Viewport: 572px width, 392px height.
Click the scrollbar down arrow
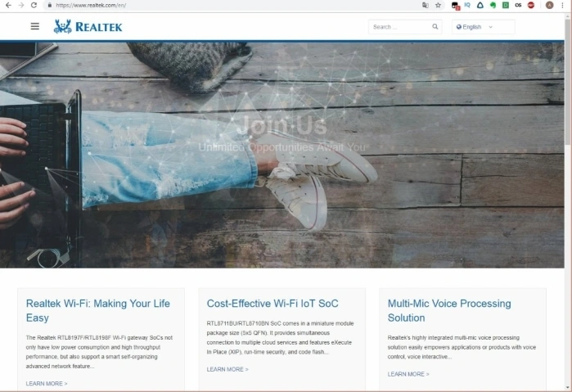pyautogui.click(x=568, y=387)
